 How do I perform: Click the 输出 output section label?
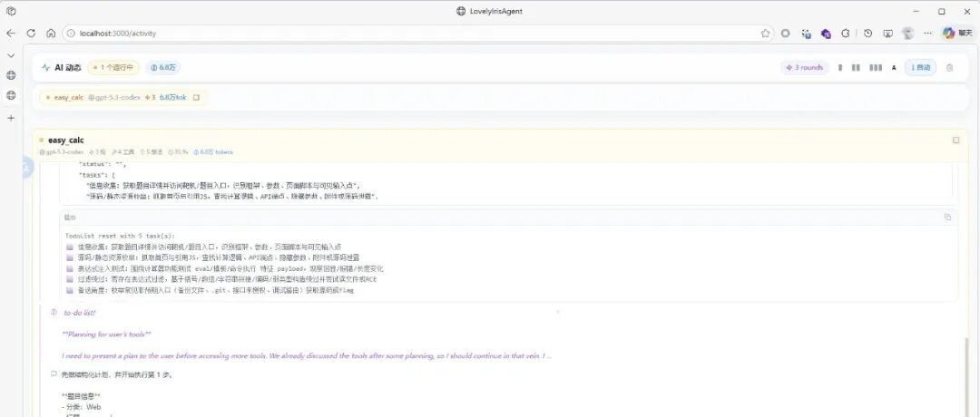tap(70, 218)
